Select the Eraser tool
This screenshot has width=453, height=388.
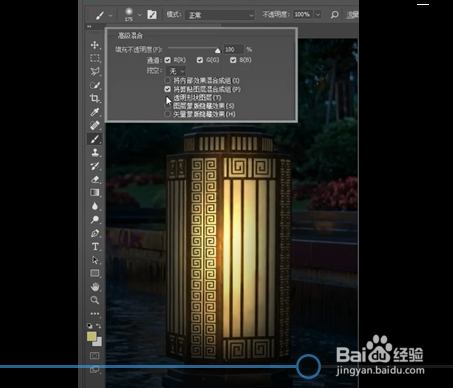pyautogui.click(x=95, y=179)
